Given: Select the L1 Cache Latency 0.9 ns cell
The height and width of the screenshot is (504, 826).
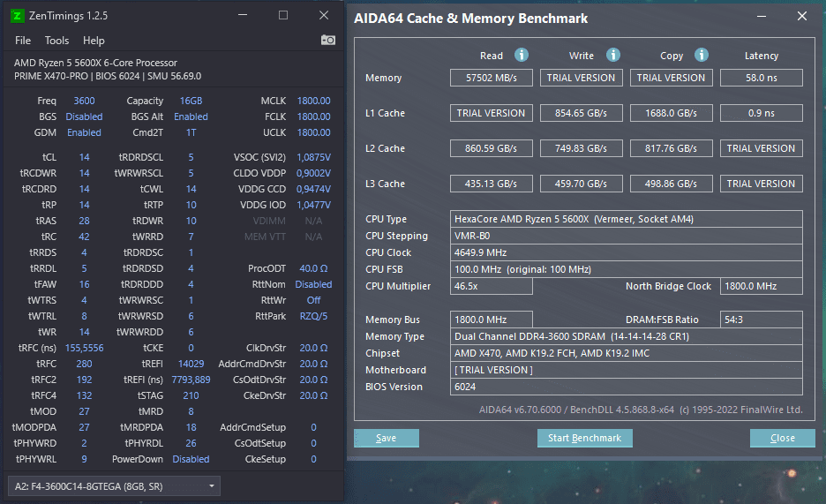Looking at the screenshot, I should pyautogui.click(x=762, y=113).
